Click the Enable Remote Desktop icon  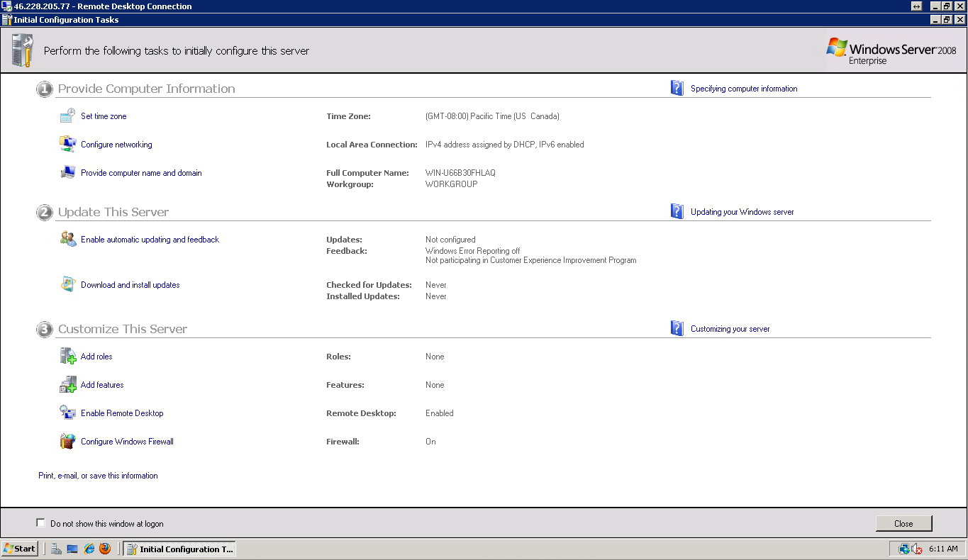pos(68,413)
